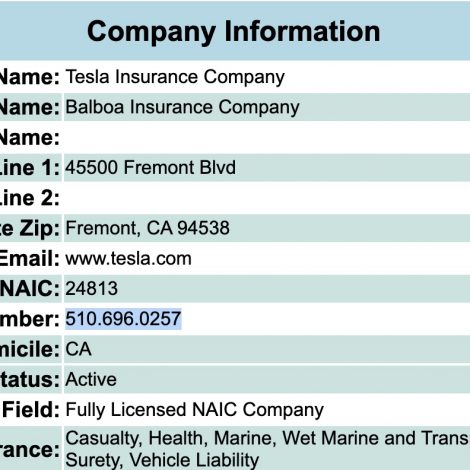Click the Email field label
Image resolution: width=470 pixels, height=470 pixels.
29,259
